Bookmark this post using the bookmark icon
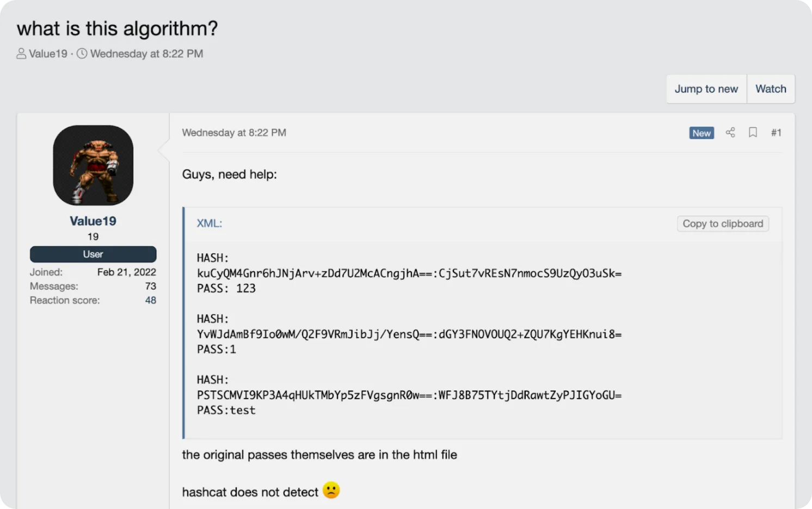Image resolution: width=812 pixels, height=509 pixels. tap(753, 133)
